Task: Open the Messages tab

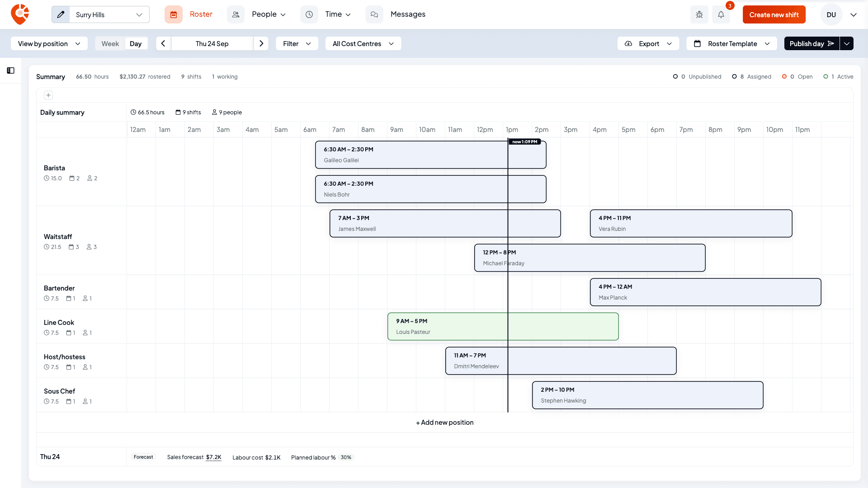Action: click(408, 14)
